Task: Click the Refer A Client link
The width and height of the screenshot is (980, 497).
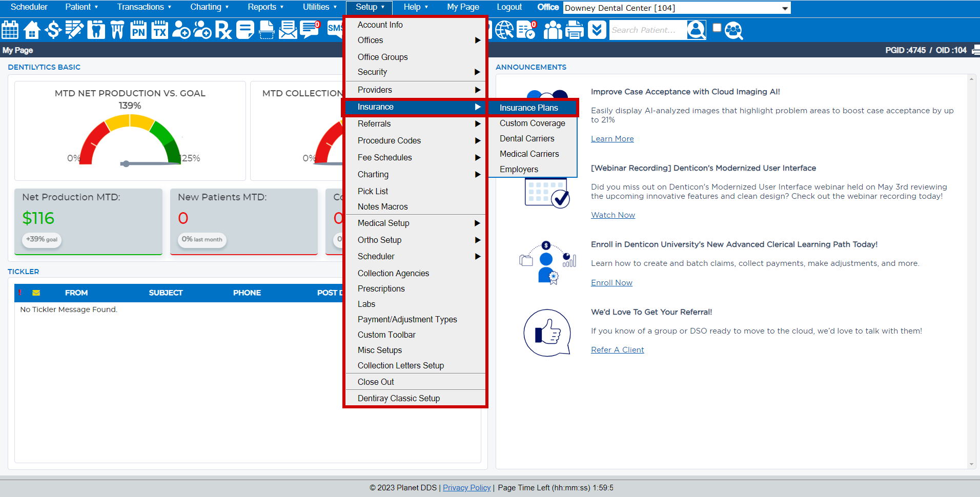Action: (617, 350)
